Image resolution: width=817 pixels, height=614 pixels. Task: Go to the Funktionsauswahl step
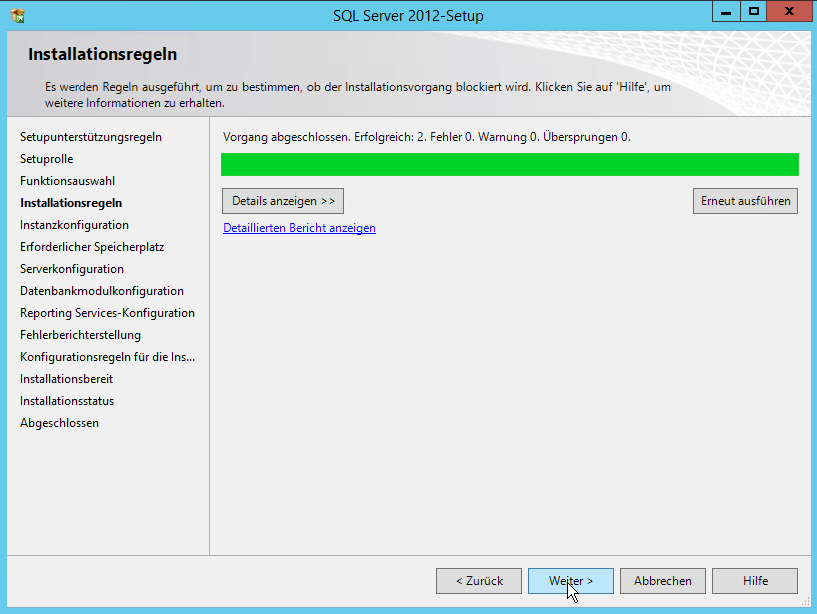[67, 181]
